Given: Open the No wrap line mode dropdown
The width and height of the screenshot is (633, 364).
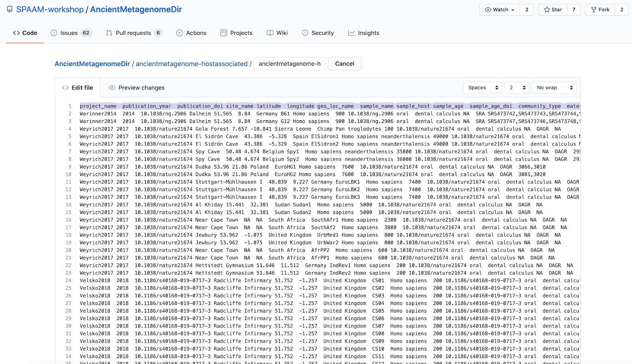Looking at the screenshot, I should pos(554,87).
